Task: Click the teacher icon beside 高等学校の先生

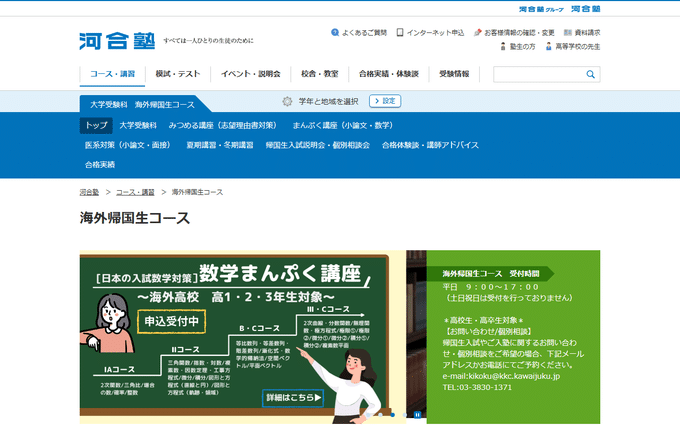Action: tap(549, 46)
